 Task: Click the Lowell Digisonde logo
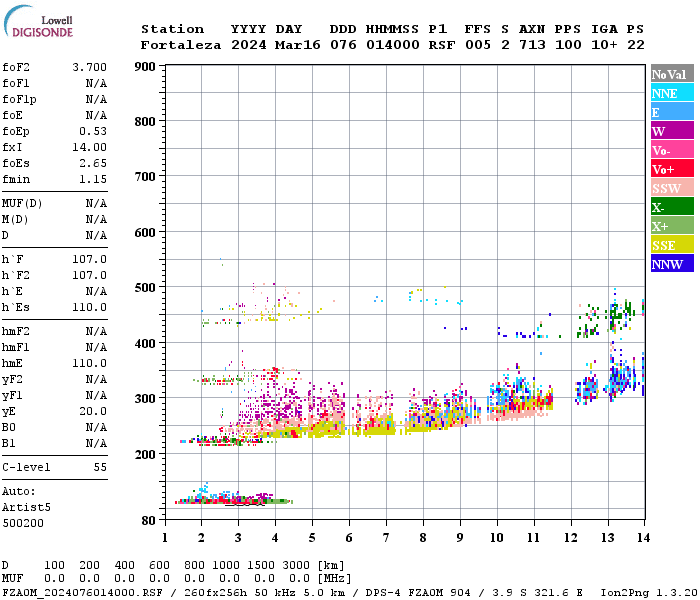38,22
